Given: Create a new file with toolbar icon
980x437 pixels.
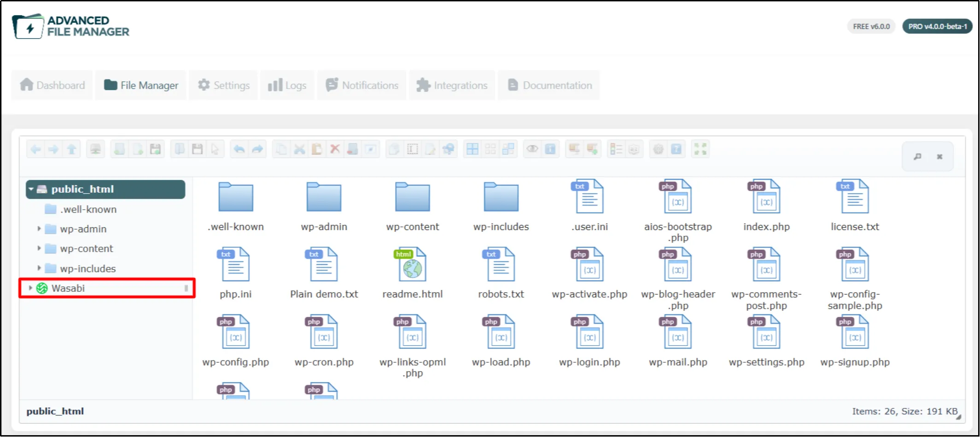Looking at the screenshot, I should pos(137,149).
